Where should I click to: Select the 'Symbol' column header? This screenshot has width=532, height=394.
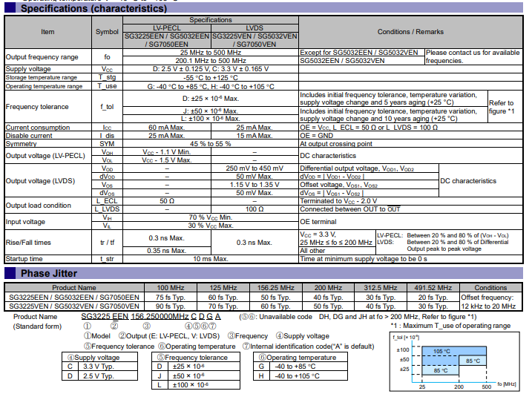point(107,32)
